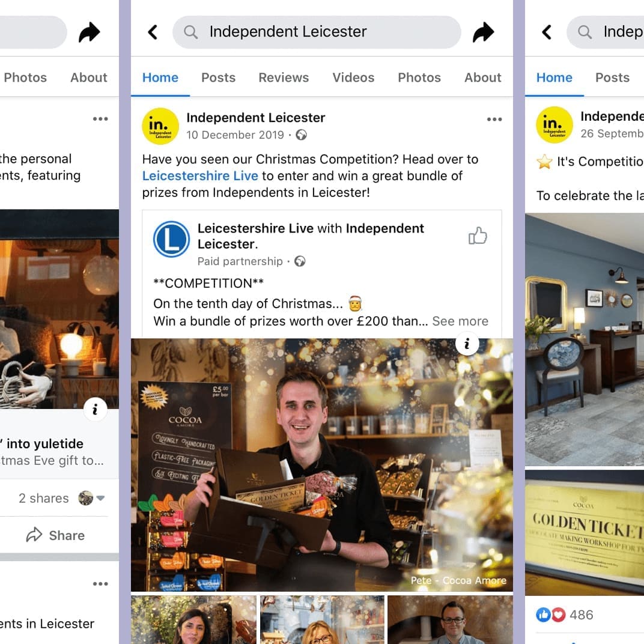Open the Pete Cocoa Amore main photo
The height and width of the screenshot is (644, 644).
click(322, 465)
